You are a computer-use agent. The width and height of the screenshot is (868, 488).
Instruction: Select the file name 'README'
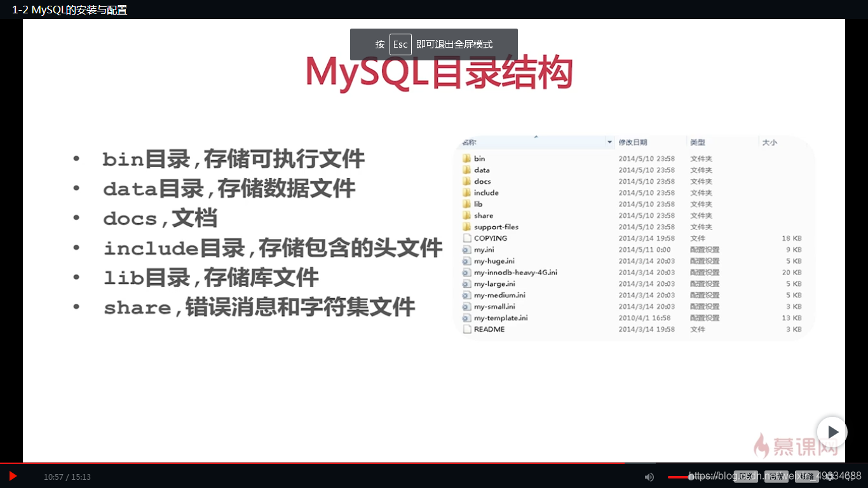[x=489, y=329]
